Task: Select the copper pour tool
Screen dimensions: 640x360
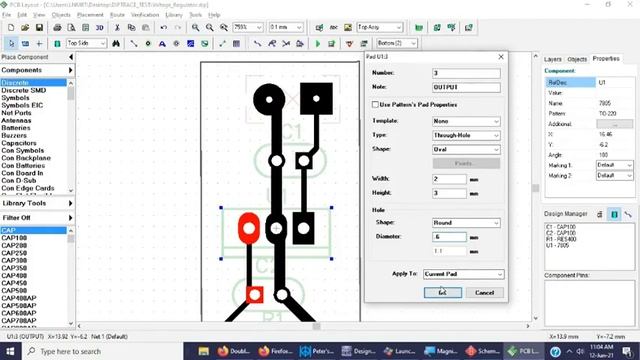Action: [x=191, y=43]
